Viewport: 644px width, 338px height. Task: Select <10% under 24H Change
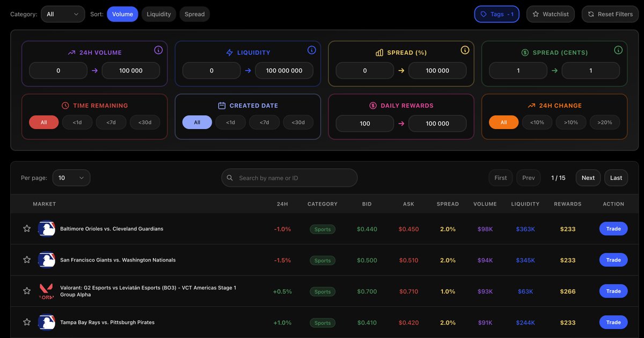(537, 123)
